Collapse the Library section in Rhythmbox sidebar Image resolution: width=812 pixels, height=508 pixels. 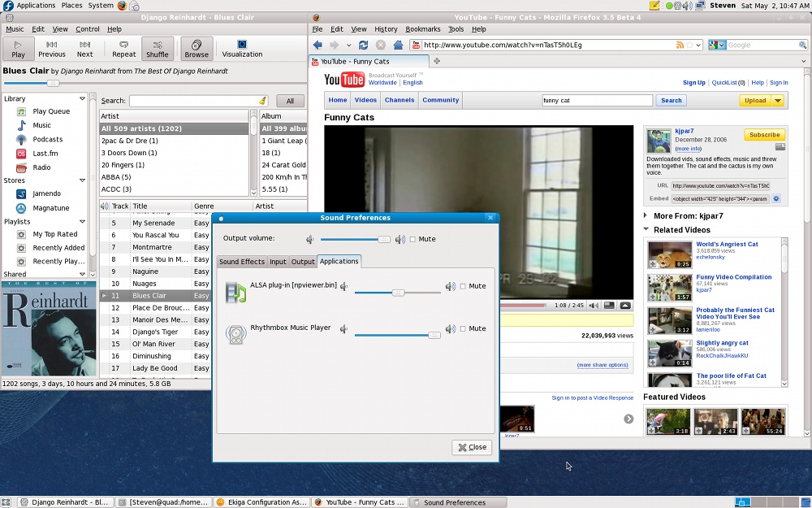coord(82,98)
